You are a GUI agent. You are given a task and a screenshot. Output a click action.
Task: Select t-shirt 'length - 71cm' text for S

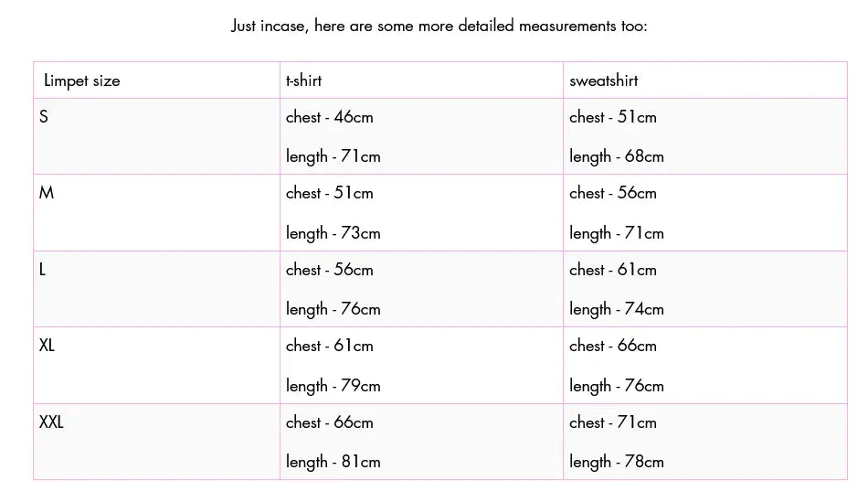tap(333, 156)
